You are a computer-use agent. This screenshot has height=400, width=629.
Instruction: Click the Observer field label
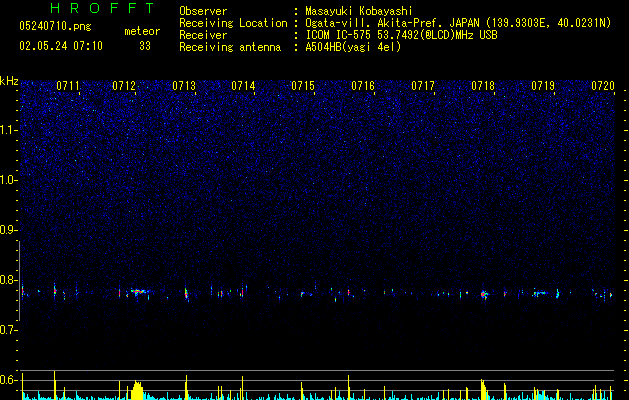point(203,11)
